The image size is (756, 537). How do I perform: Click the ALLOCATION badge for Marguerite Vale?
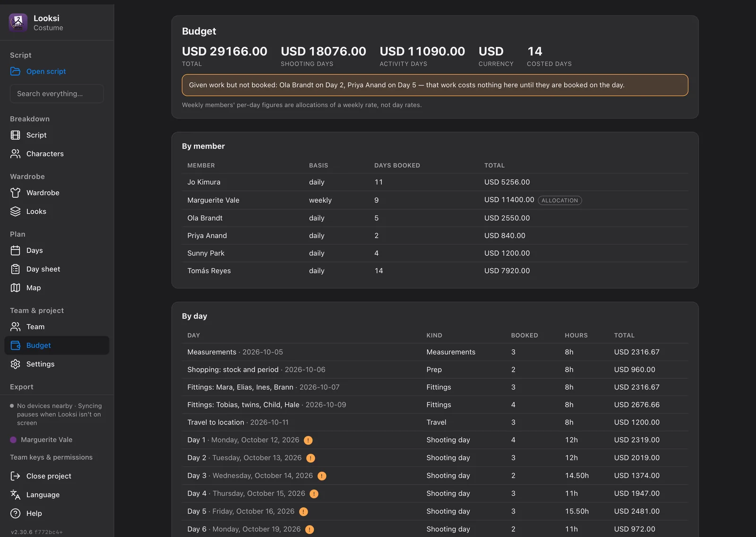click(560, 200)
